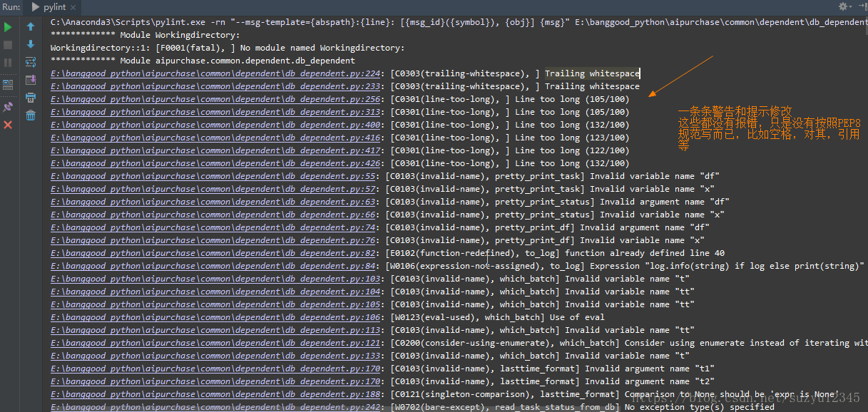Print the console output
Screen dimensions: 868x412
click(x=31, y=98)
